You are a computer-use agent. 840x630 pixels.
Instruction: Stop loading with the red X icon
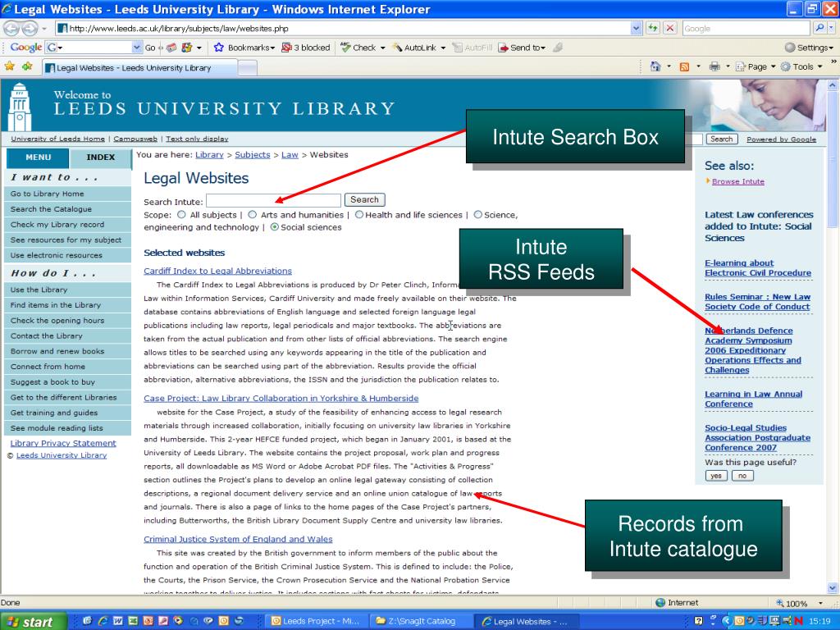pyautogui.click(x=670, y=29)
